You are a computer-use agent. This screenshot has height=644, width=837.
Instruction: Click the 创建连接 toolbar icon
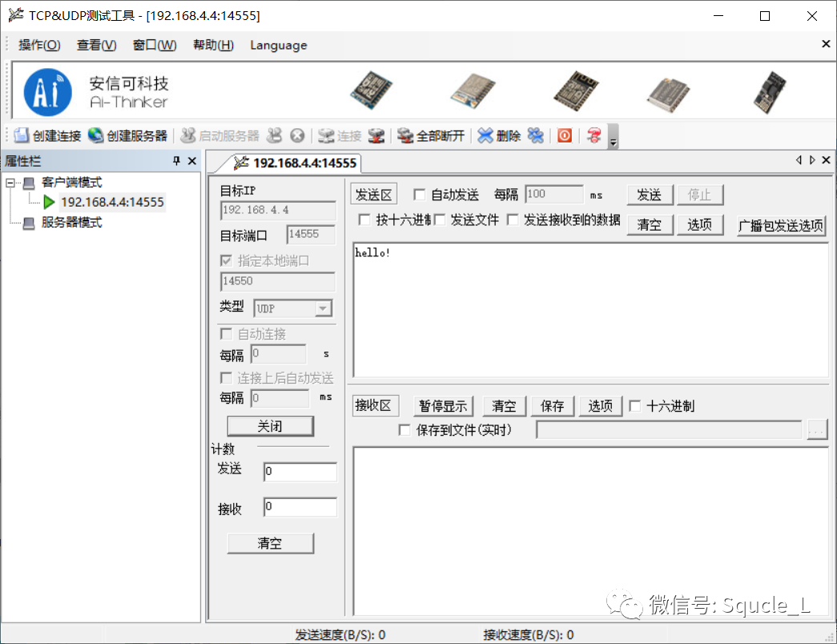[x=21, y=135]
